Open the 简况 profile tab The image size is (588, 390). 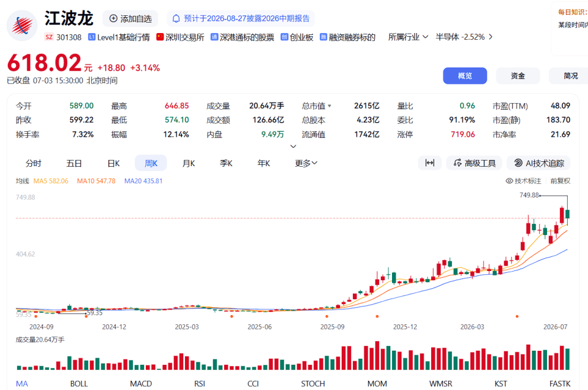click(x=568, y=76)
